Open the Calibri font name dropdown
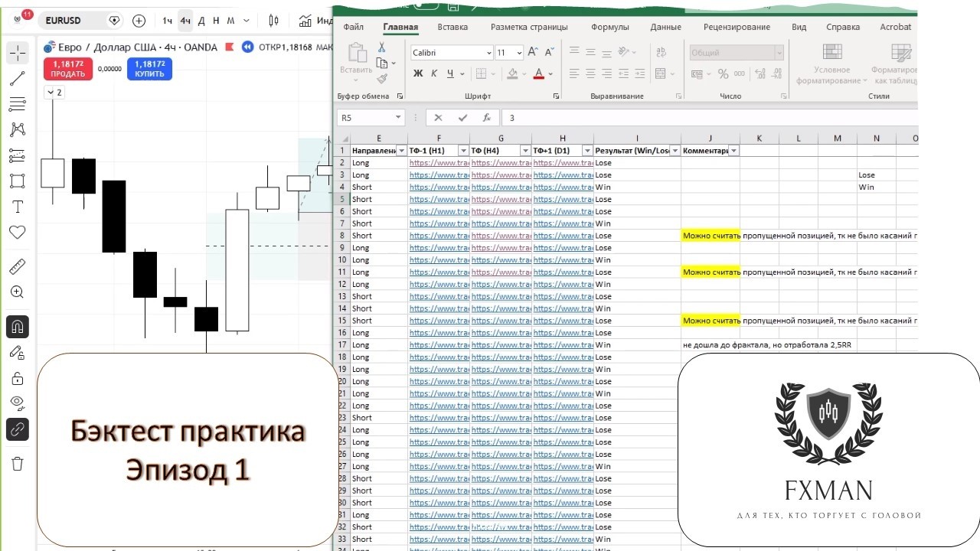The width and height of the screenshot is (980, 551). pos(489,53)
